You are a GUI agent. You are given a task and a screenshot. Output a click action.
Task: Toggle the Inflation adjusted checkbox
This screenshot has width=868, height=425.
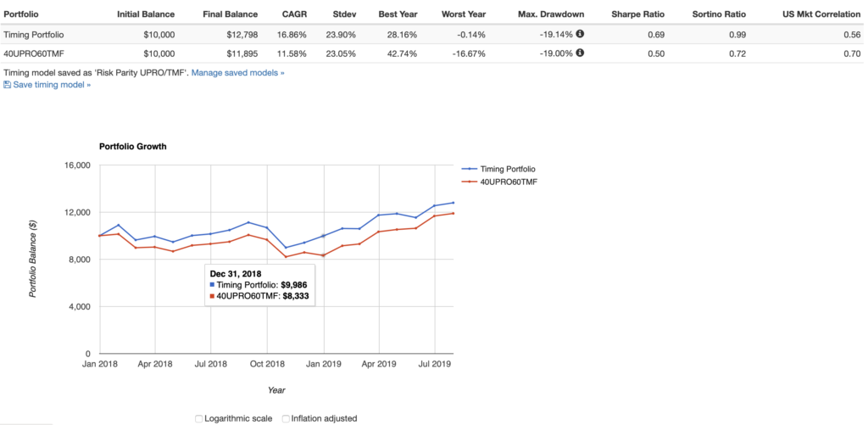click(286, 418)
